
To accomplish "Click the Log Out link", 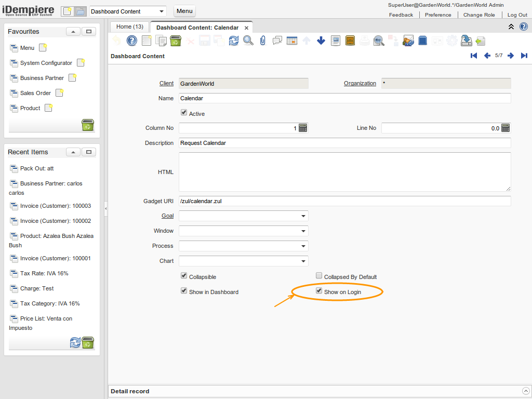I will 517,15.
